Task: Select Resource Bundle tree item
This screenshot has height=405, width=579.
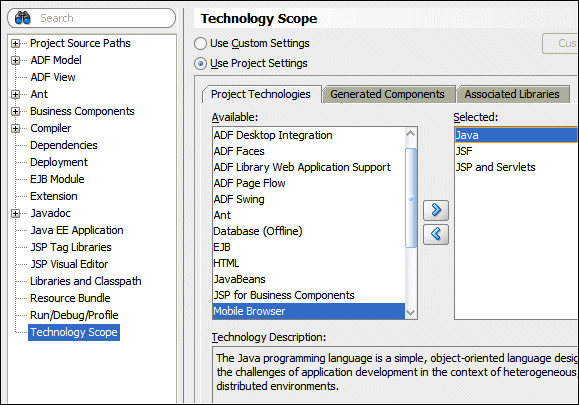Action: pyautogui.click(x=70, y=298)
